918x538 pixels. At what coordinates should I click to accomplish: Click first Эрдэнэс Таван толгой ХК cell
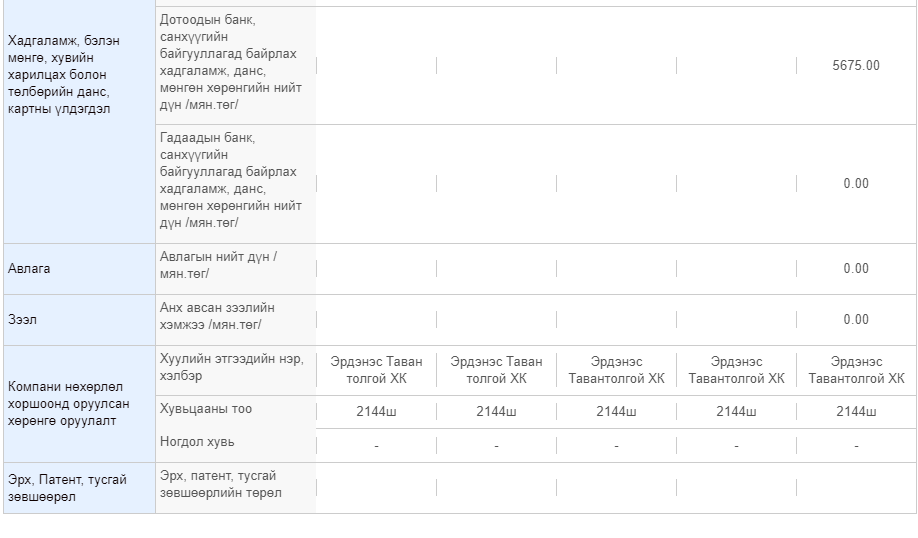(x=376, y=370)
